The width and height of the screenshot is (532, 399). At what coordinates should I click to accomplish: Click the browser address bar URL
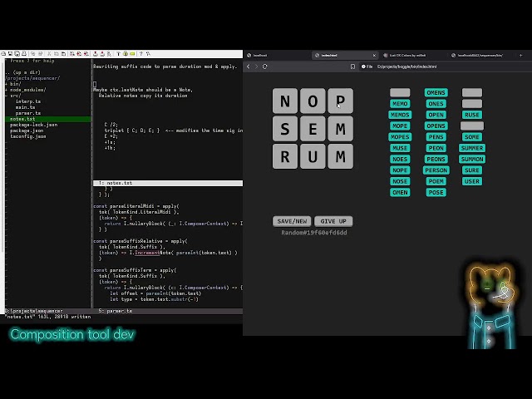click(406, 66)
